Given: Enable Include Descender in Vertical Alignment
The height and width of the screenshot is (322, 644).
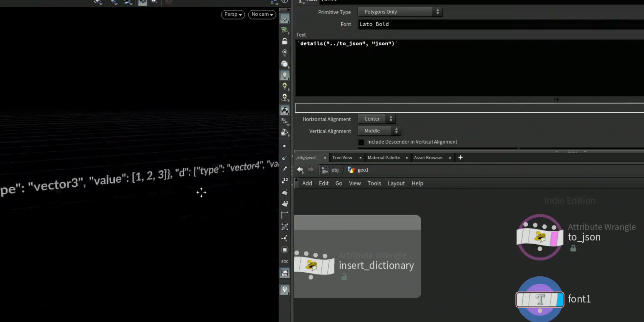Looking at the screenshot, I should 361,142.
